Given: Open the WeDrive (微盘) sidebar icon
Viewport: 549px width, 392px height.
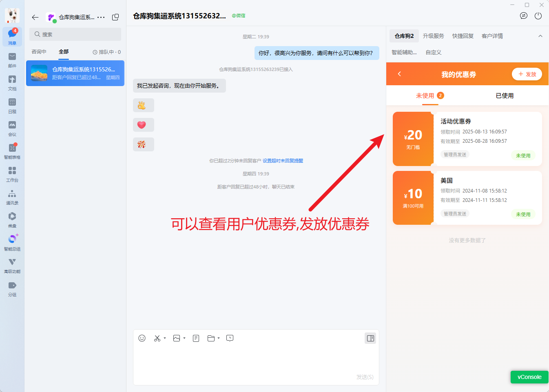Looking at the screenshot, I should point(12,219).
